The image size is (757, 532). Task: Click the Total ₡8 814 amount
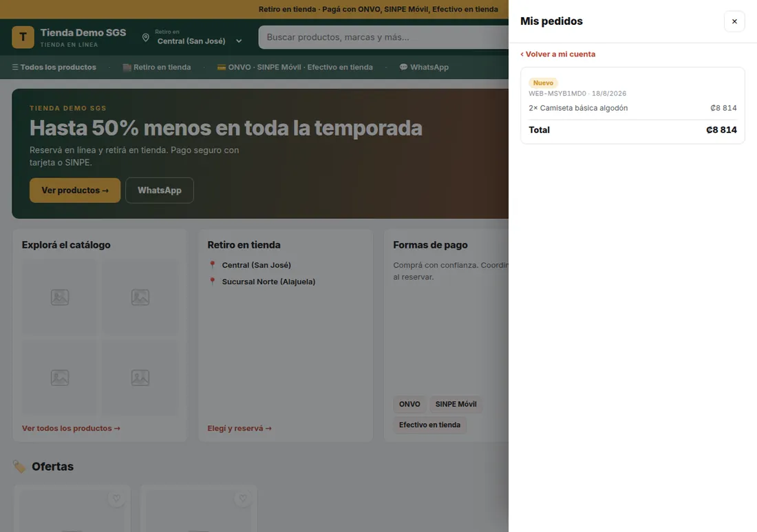[721, 130]
